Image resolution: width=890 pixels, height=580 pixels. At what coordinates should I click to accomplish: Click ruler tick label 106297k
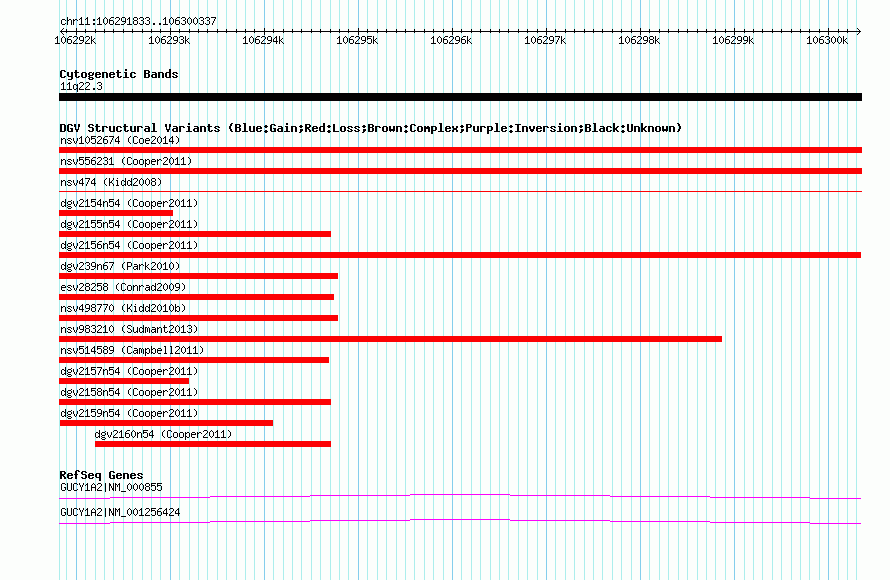545,40
